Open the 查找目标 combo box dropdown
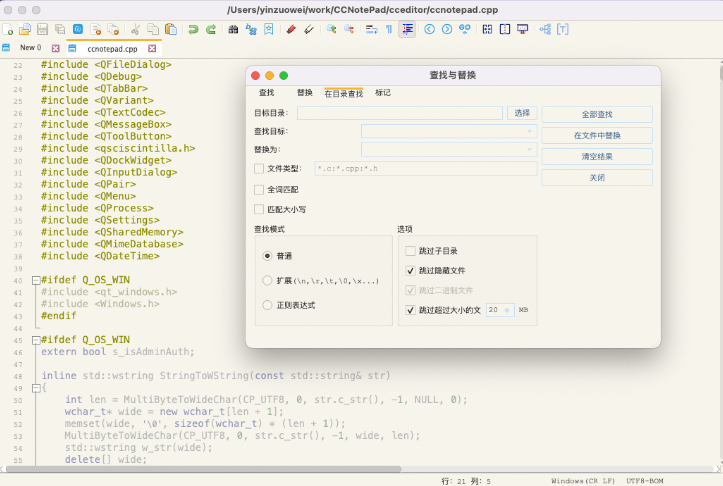 click(x=530, y=131)
